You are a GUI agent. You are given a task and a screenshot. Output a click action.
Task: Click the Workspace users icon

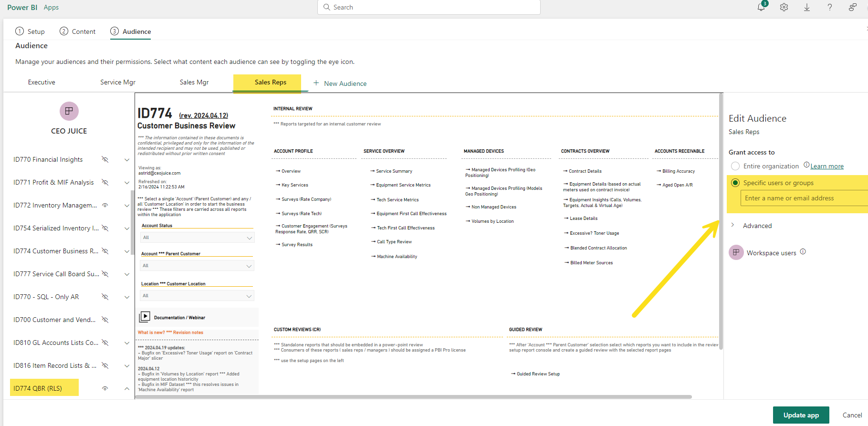(x=736, y=252)
